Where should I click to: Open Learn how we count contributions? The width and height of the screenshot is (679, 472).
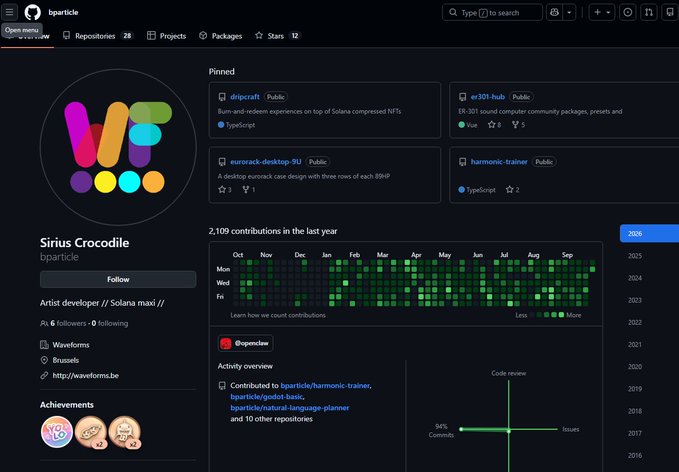pos(278,315)
